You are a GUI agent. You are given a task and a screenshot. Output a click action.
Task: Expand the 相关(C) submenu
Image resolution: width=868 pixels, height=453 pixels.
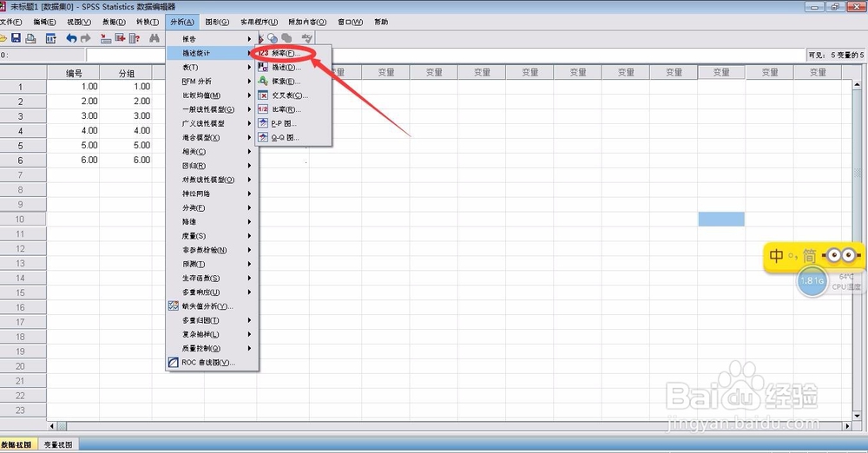pyautogui.click(x=212, y=152)
